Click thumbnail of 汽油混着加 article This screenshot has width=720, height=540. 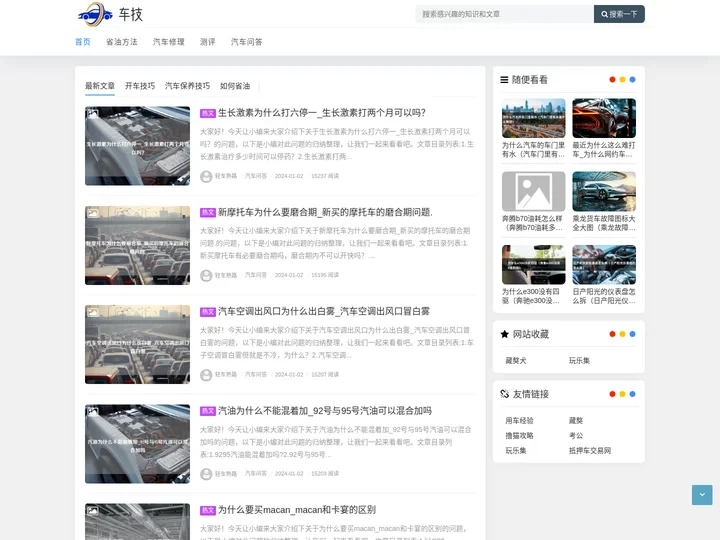(x=137, y=444)
